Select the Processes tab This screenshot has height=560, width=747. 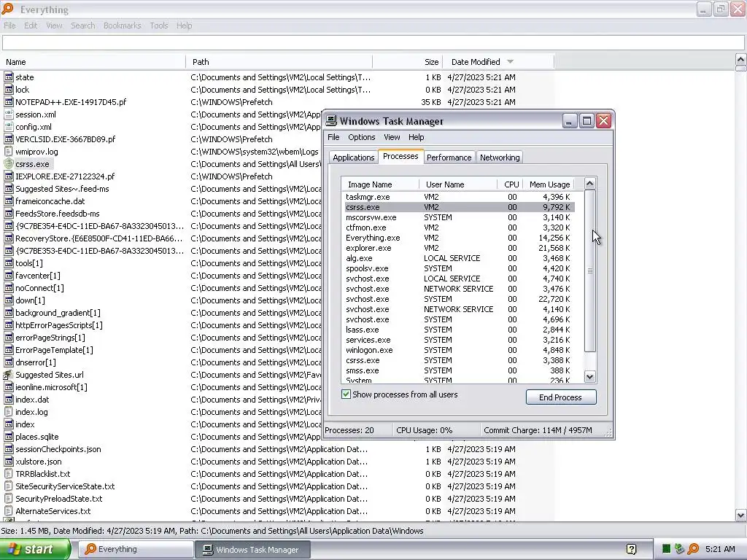tap(400, 156)
